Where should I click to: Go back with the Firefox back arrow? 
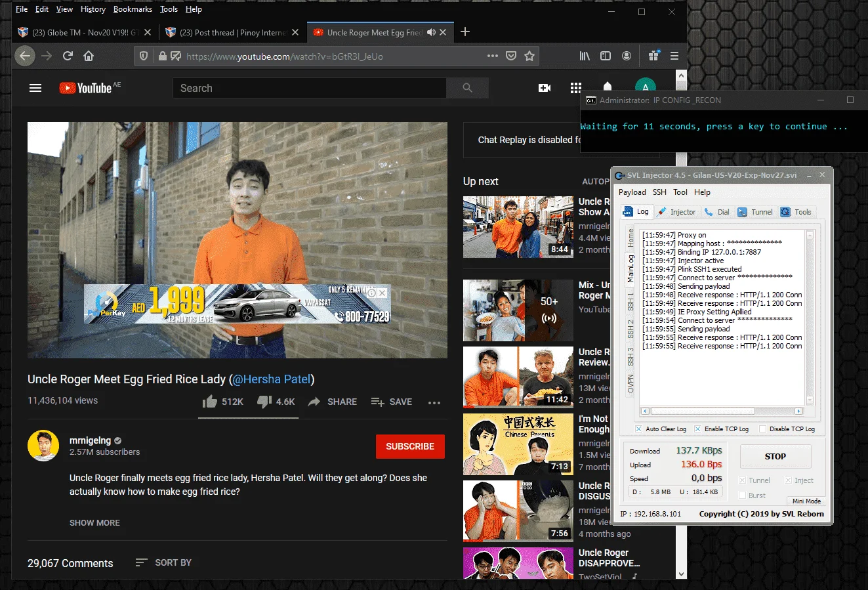pos(25,56)
